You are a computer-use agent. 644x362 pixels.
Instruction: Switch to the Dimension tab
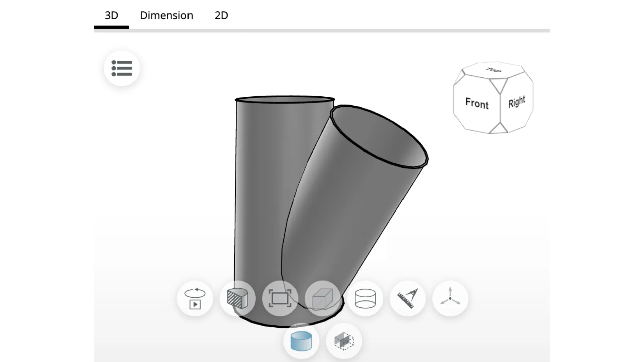(166, 15)
